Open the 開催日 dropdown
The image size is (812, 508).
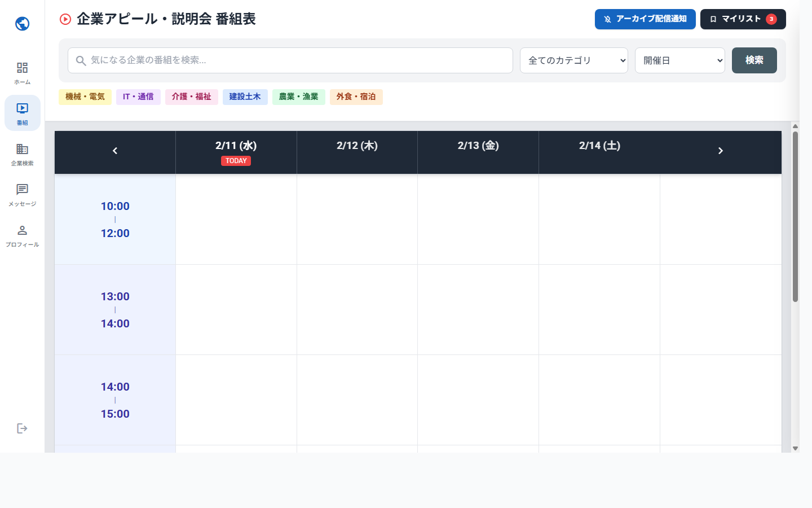point(679,60)
